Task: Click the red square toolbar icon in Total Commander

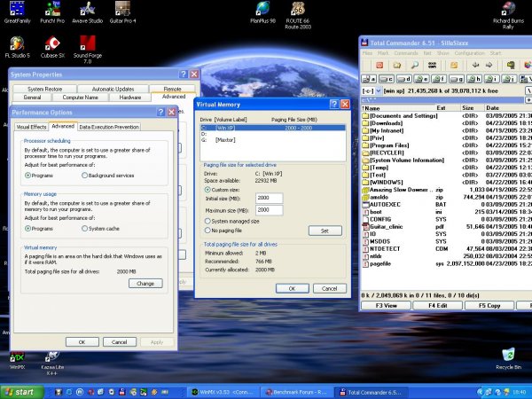Action: coord(379,65)
